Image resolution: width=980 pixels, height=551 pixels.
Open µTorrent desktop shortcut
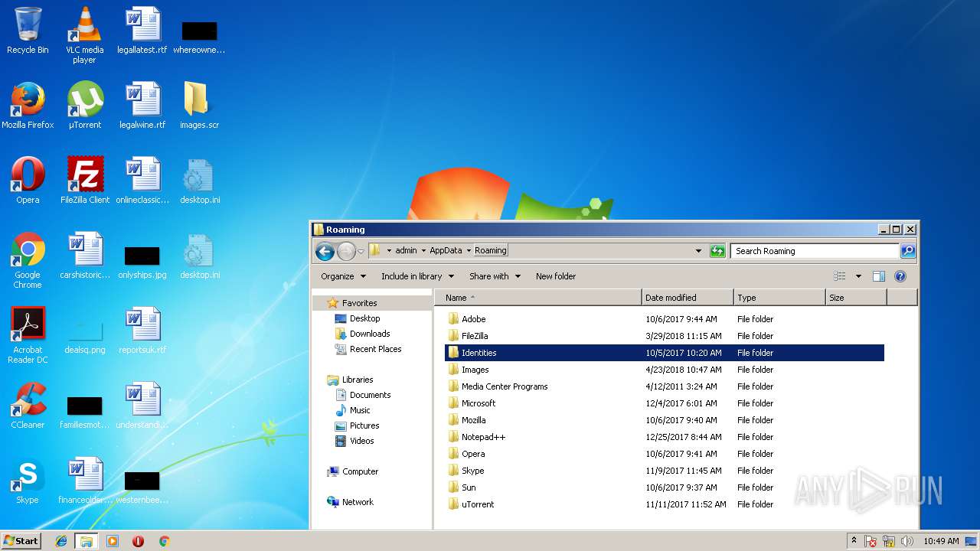[84, 106]
